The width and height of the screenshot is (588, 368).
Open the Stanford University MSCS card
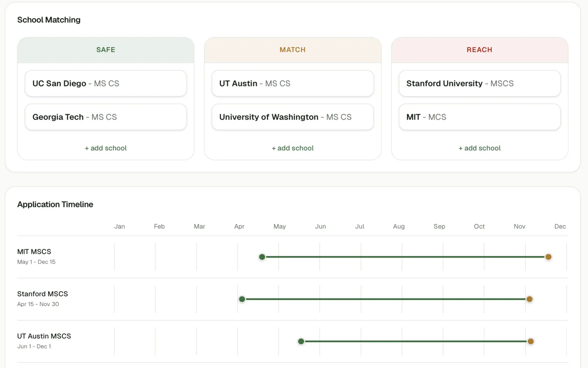coord(480,84)
